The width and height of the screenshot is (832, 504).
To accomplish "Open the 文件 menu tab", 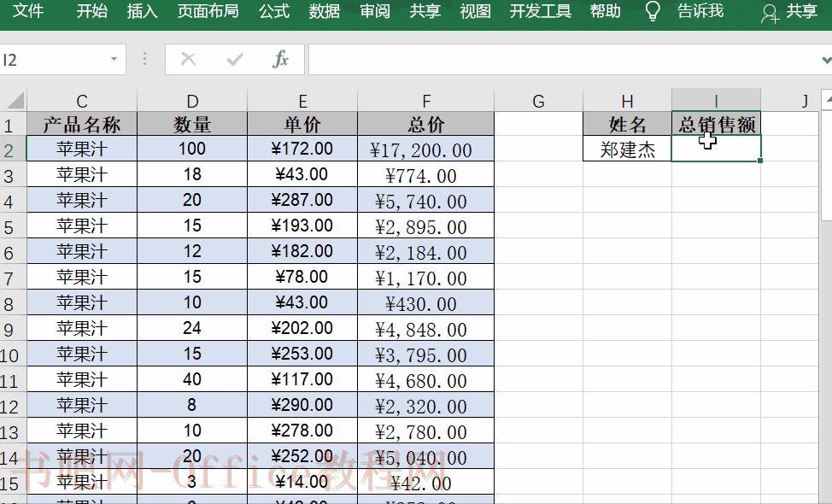I will [27, 10].
